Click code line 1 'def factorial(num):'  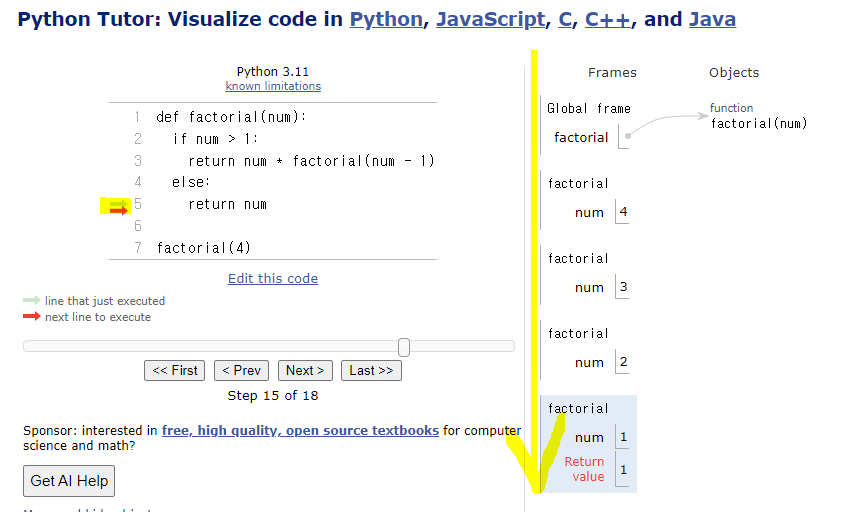coord(231,117)
